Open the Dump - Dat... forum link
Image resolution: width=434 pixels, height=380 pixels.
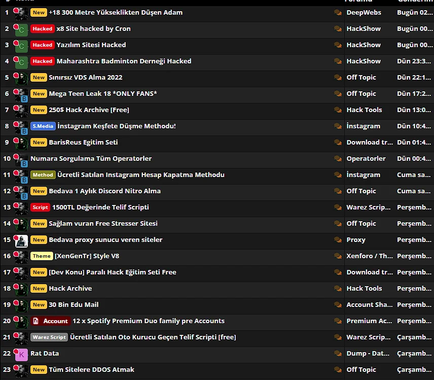pyautogui.click(x=368, y=353)
